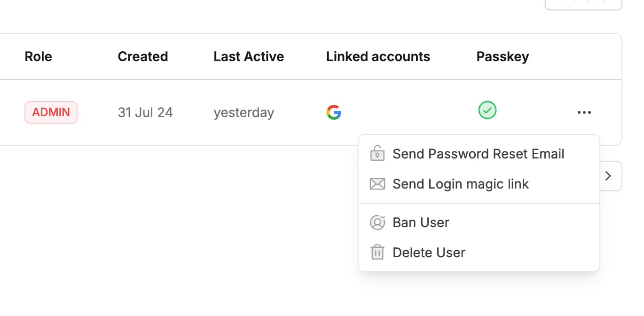Viewport: 644px width, 316px height.
Task: Click the 31 Jul 24 created date
Action: (x=145, y=113)
